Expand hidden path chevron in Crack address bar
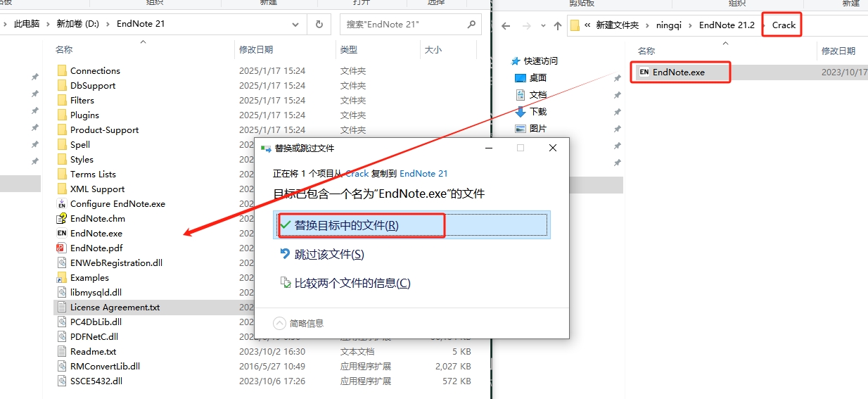This screenshot has width=868, height=399. click(587, 25)
